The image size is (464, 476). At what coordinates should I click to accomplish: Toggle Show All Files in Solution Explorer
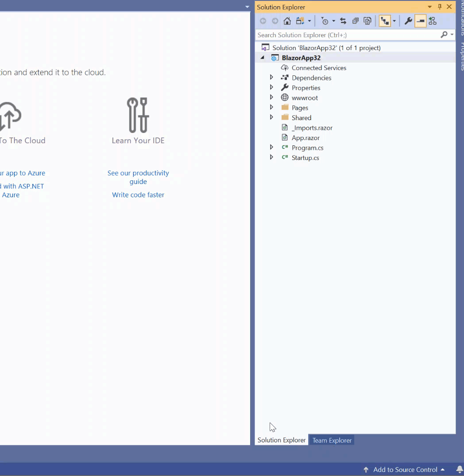click(367, 21)
